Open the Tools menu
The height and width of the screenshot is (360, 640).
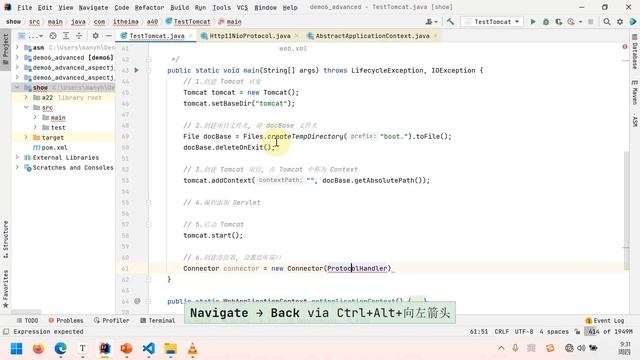(222, 7)
